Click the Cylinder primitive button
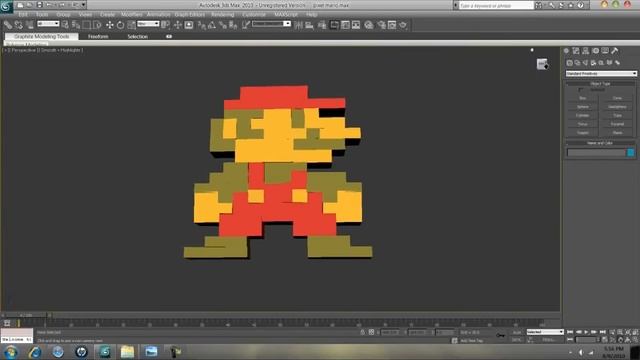The image size is (640, 360). tap(583, 115)
